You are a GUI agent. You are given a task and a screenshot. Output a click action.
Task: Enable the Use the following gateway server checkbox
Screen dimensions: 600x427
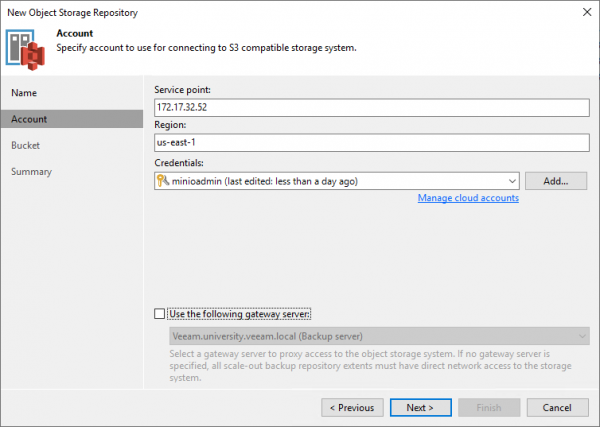click(161, 314)
